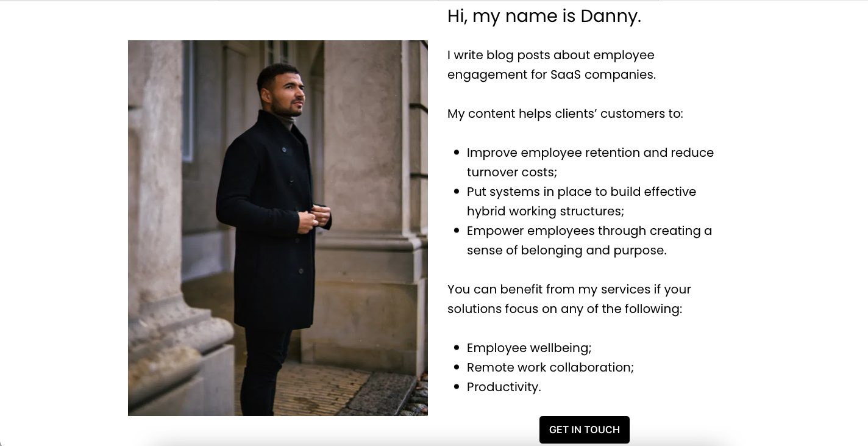Viewport: 868px width, 446px height.
Task: Click the bullet point marker beside "Productivity"
Action: (456, 387)
